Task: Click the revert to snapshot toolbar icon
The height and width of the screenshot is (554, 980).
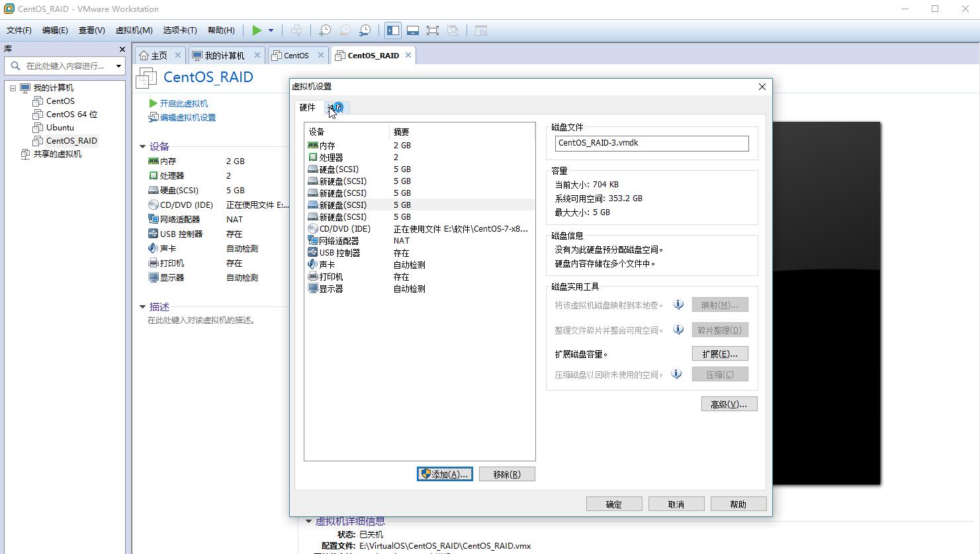Action: click(x=345, y=30)
